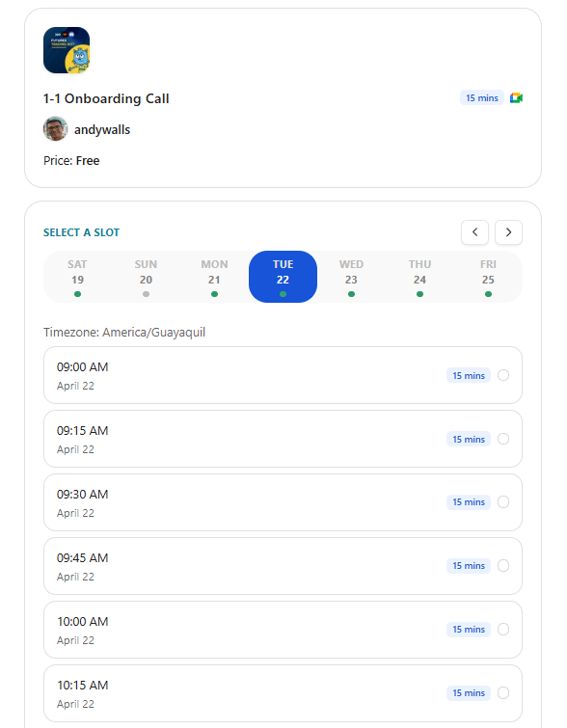The width and height of the screenshot is (567, 728).
Task: Open FRI 25 date tab
Action: tap(488, 277)
